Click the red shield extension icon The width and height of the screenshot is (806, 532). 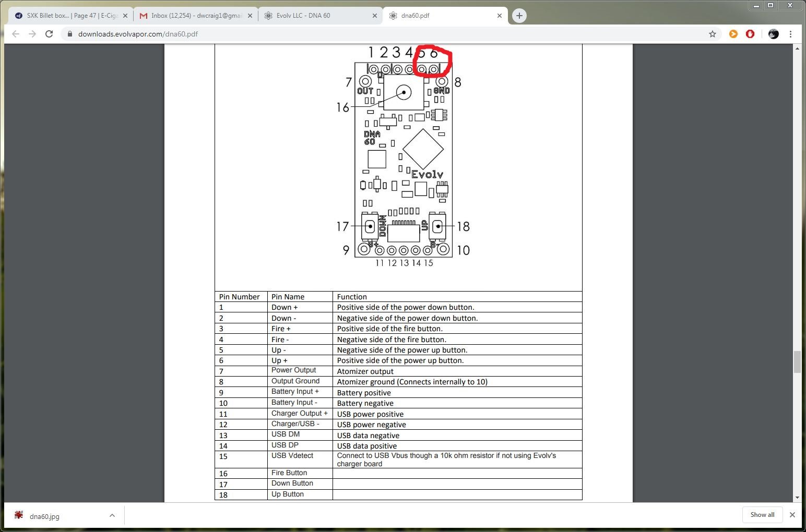750,34
